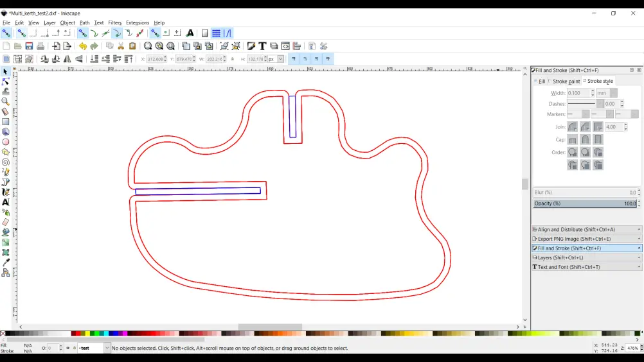
Task: Click the Undo arrow icon
Action: tap(82, 46)
